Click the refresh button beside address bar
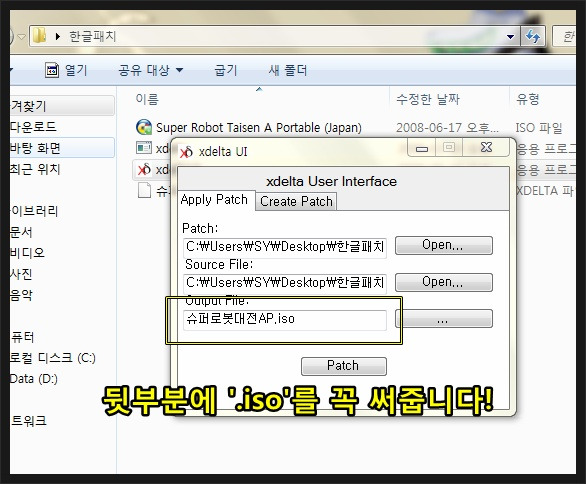 [x=533, y=36]
